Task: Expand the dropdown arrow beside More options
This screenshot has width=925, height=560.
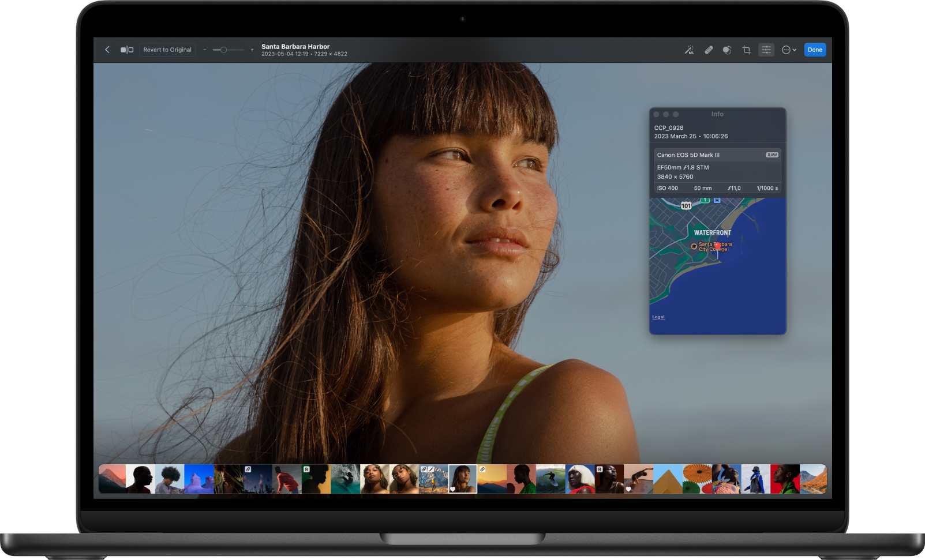Action: [x=795, y=50]
